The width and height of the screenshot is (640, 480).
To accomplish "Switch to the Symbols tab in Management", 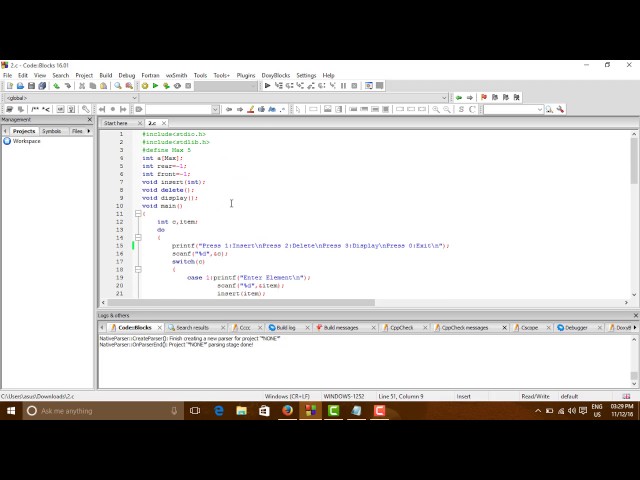I will [x=51, y=131].
